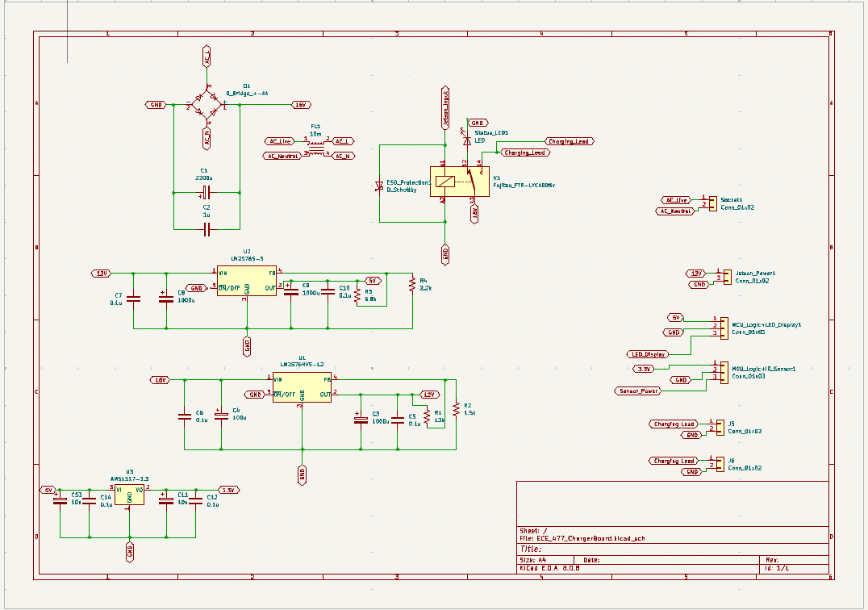Click file name ECE_477_ChargerBoard.kicad_sch in title block
Viewport: 868px width, 610px height.
click(x=590, y=538)
